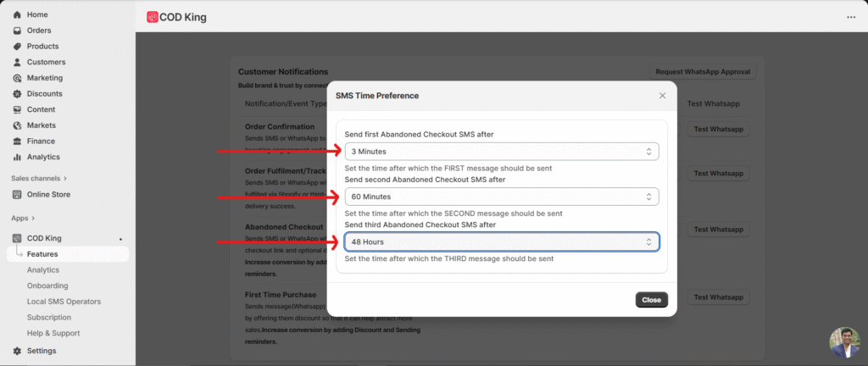The image size is (868, 366).
Task: Open second SMS dropdown showing 60 Minutes
Action: (501, 197)
